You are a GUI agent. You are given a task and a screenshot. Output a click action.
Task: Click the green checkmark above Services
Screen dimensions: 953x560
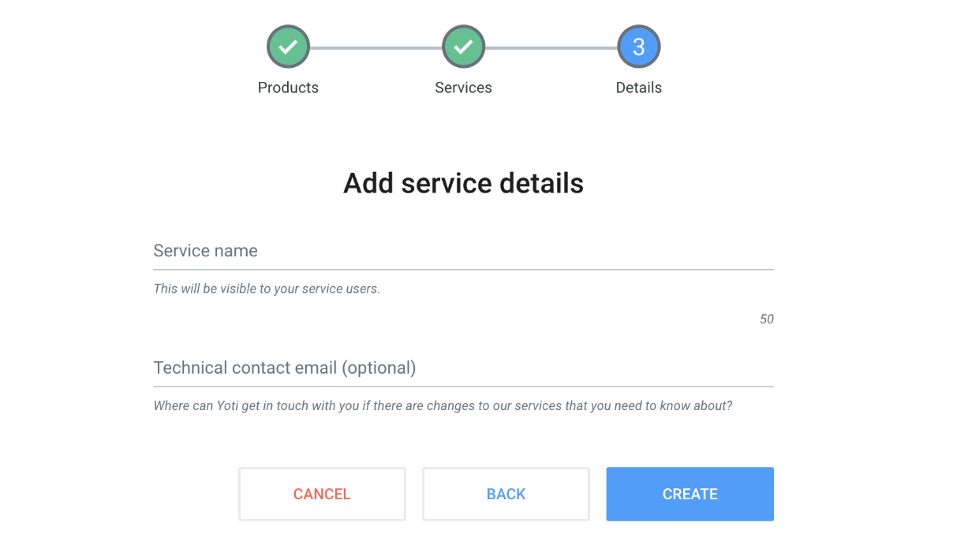pos(463,46)
